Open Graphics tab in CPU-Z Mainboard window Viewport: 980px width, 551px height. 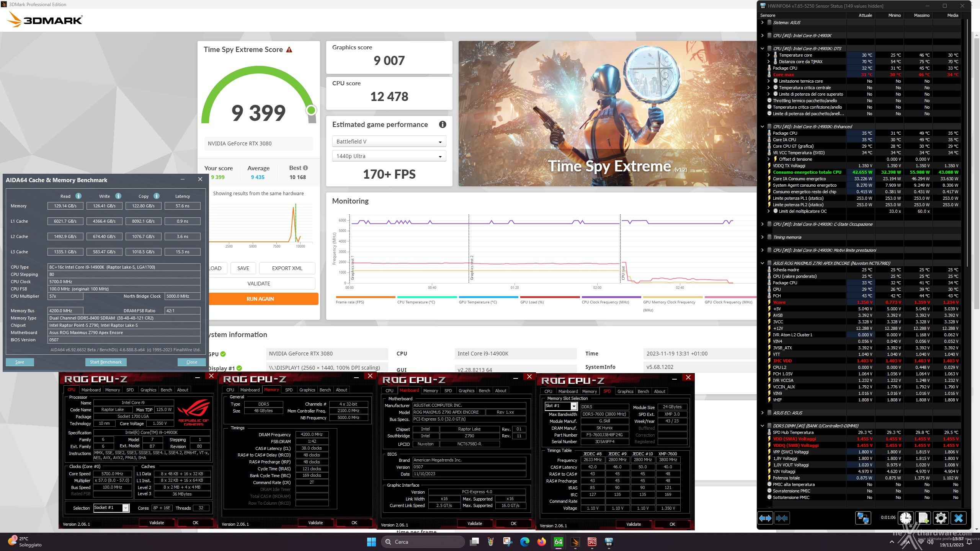466,391
